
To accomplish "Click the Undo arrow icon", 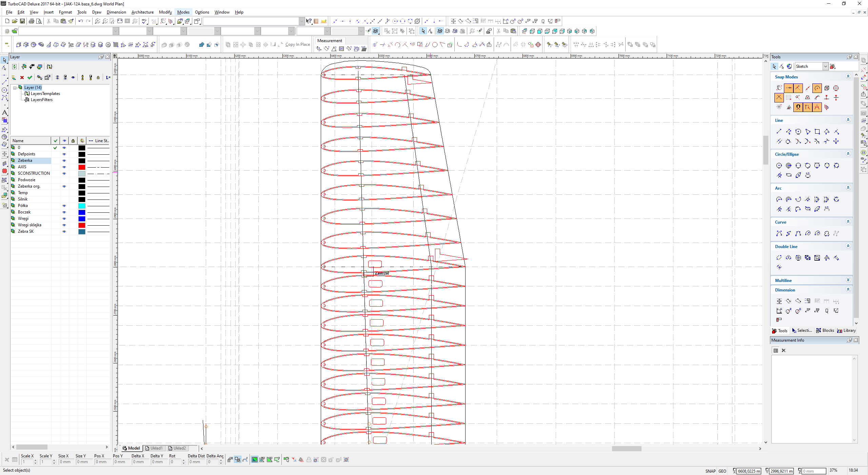I will (x=80, y=21).
